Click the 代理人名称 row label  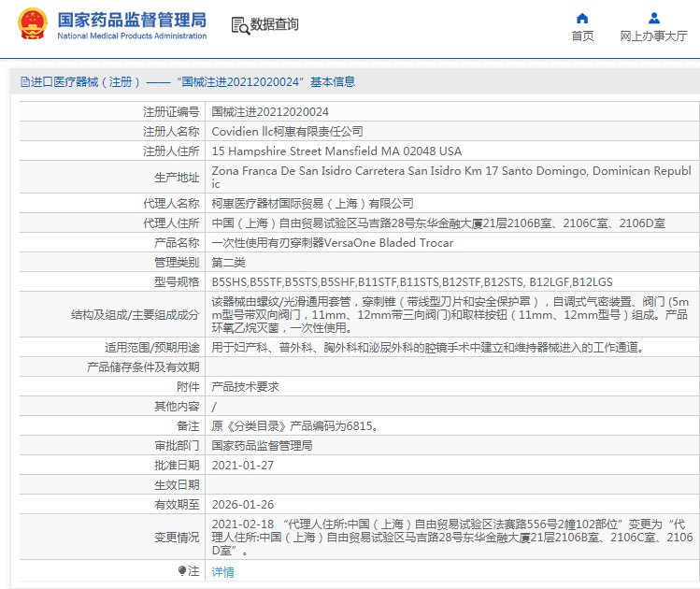point(171,204)
